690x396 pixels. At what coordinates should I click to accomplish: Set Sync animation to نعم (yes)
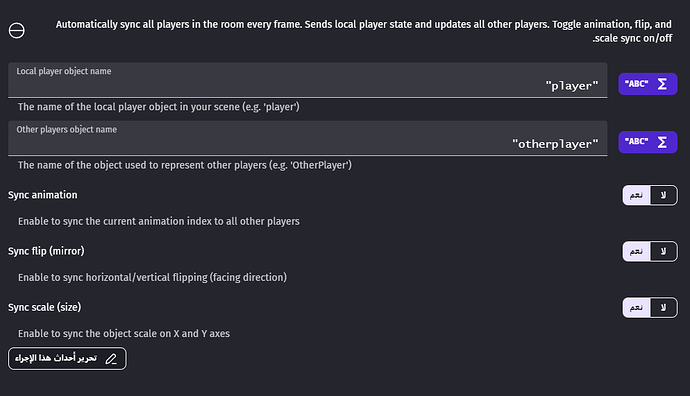click(636, 195)
